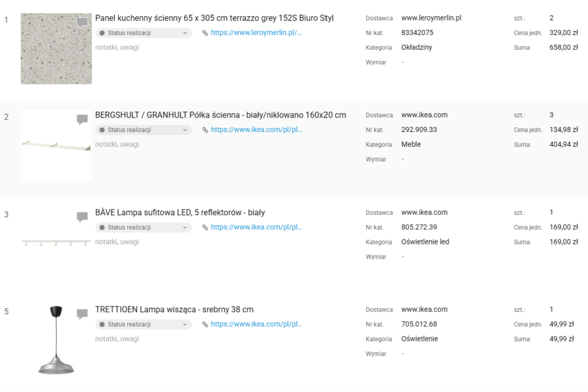This screenshot has width=588, height=392.
Task: Click notes field under terrazzo panel
Action: 117,48
